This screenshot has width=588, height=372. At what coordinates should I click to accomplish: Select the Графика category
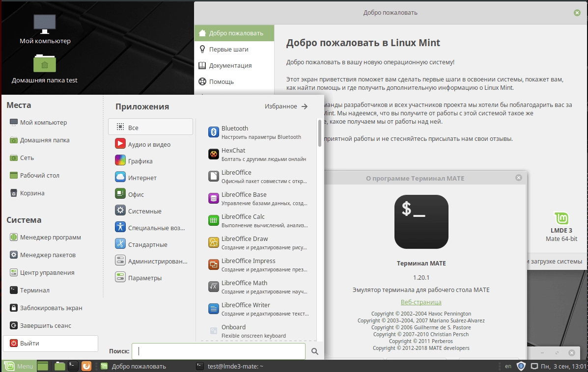[x=150, y=160]
